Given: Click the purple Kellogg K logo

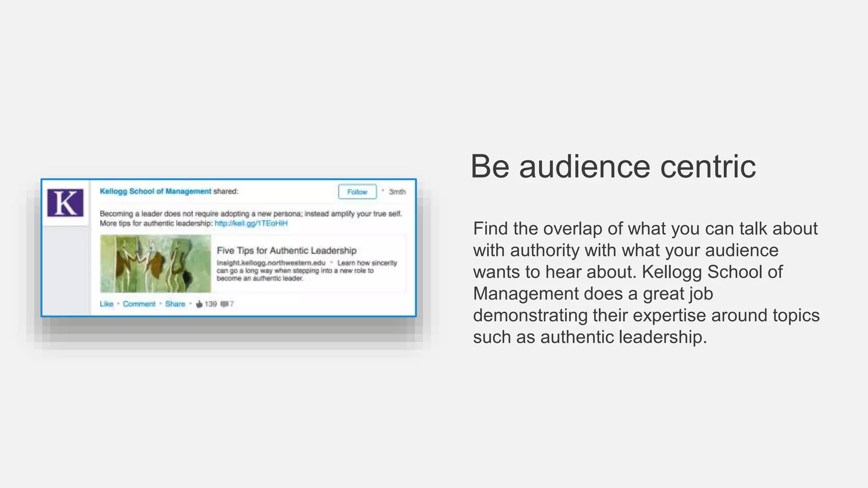Looking at the screenshot, I should click(x=65, y=203).
